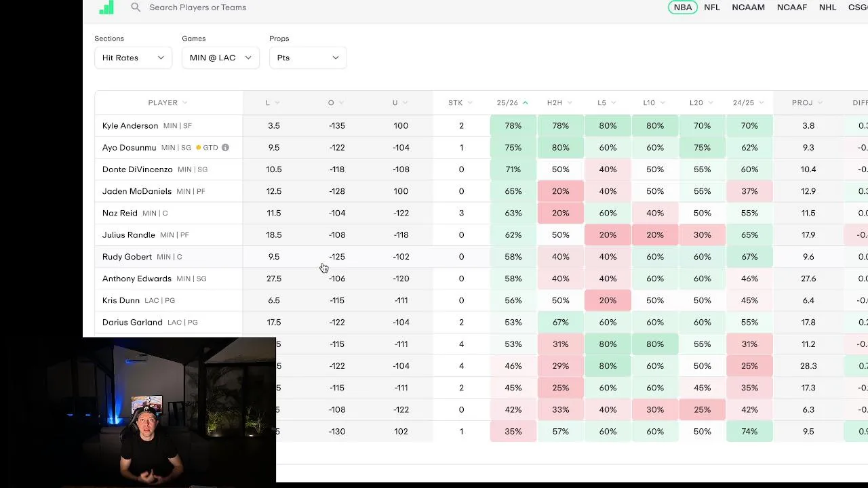Click the 28.3 projection value
Viewport: 868px width, 488px height.
tap(808, 366)
